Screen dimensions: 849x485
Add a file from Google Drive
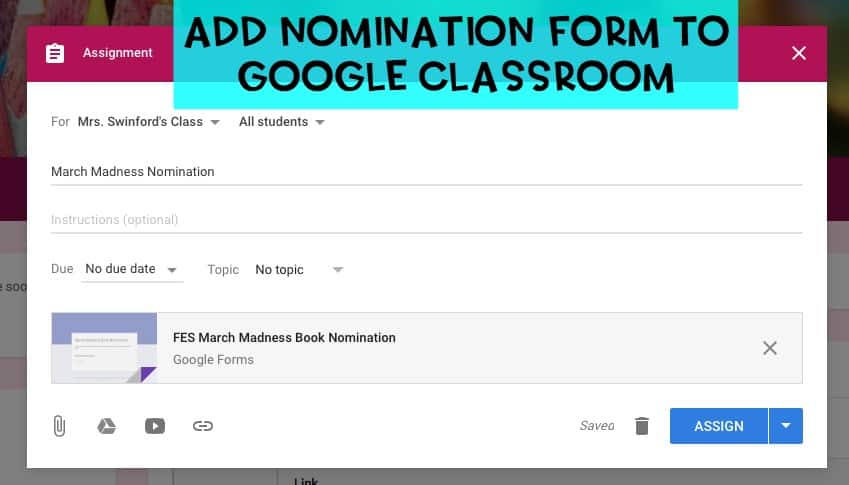(x=107, y=426)
